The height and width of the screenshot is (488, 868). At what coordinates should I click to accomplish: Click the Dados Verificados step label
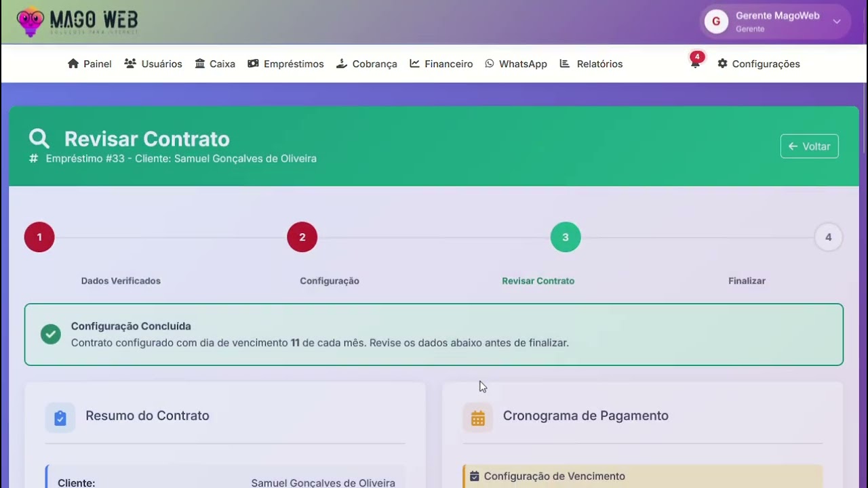(x=121, y=281)
